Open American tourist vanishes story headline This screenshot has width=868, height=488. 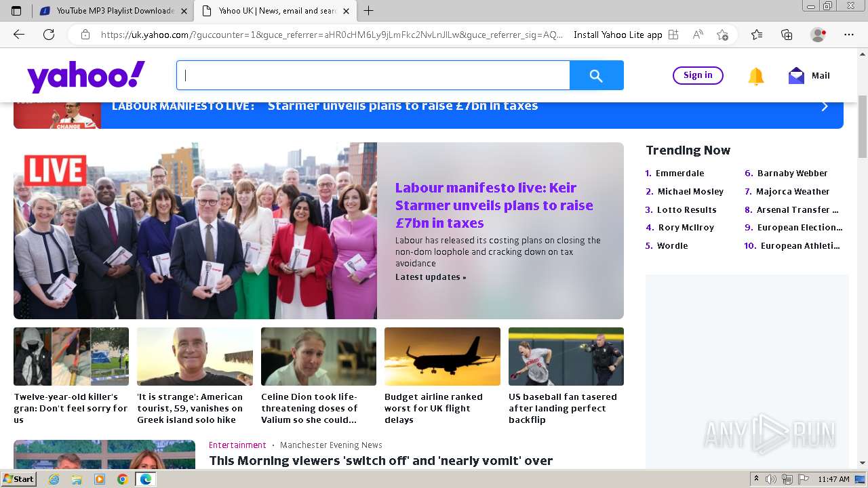pos(190,409)
